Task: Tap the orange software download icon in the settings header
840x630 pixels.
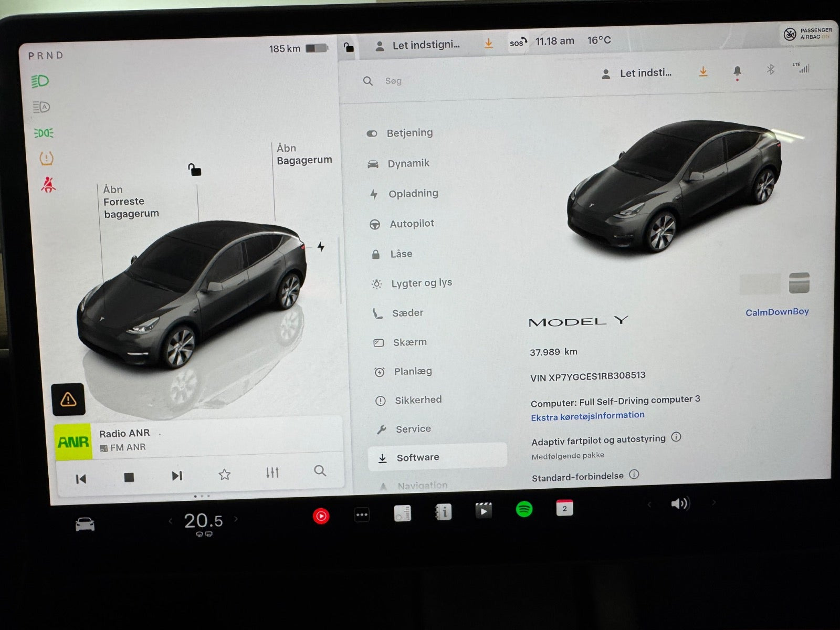Action: [703, 72]
